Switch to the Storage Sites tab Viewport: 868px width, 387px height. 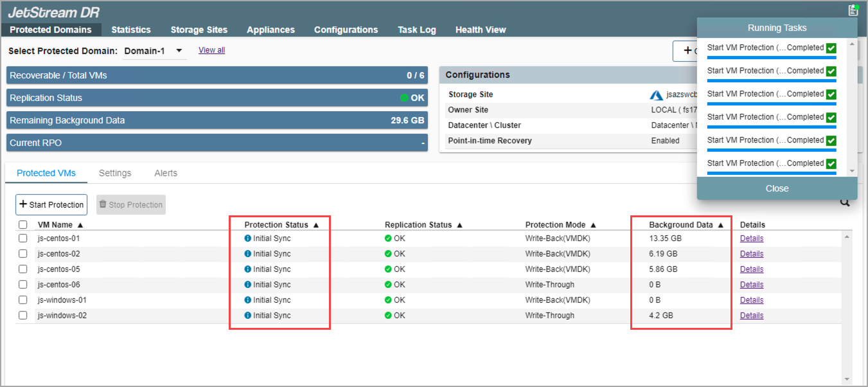coord(199,30)
